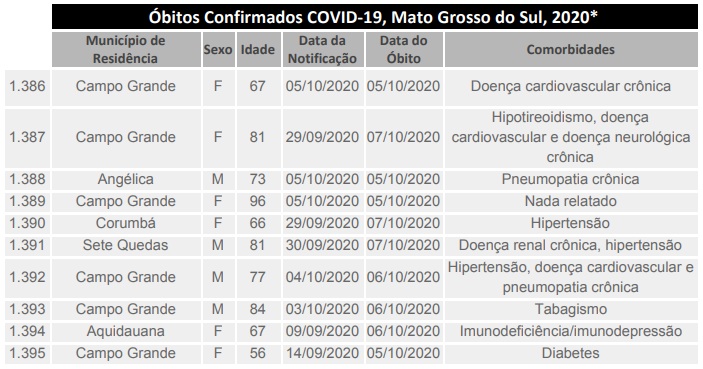Click row number 1.395

pyautogui.click(x=27, y=353)
